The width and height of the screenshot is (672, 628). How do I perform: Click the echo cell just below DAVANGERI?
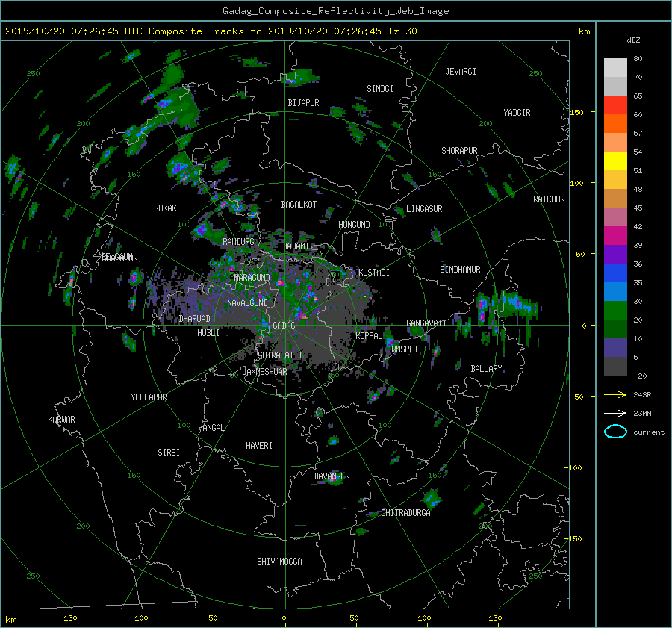click(333, 480)
